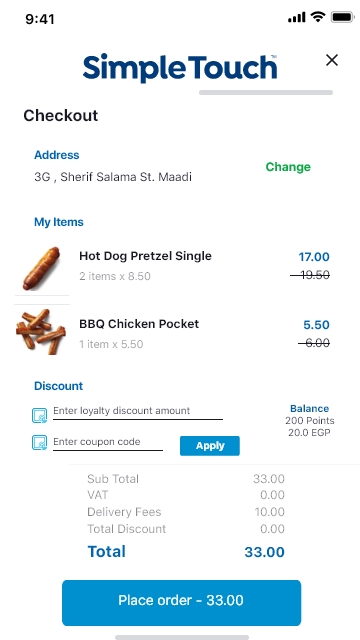Tap the Wi-Fi status icon

pos(317,17)
